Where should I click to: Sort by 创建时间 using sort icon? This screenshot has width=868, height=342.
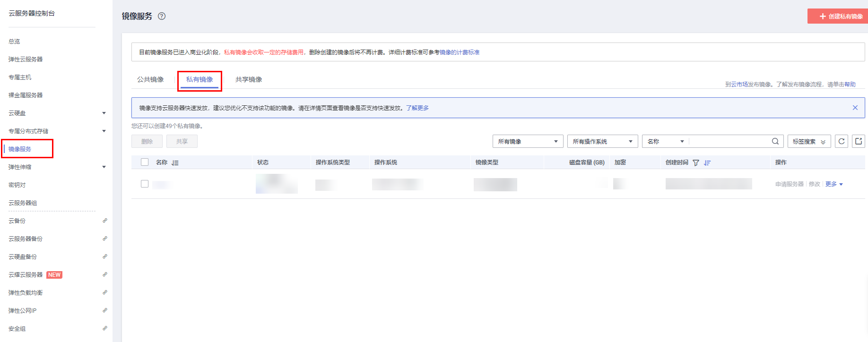pyautogui.click(x=707, y=162)
